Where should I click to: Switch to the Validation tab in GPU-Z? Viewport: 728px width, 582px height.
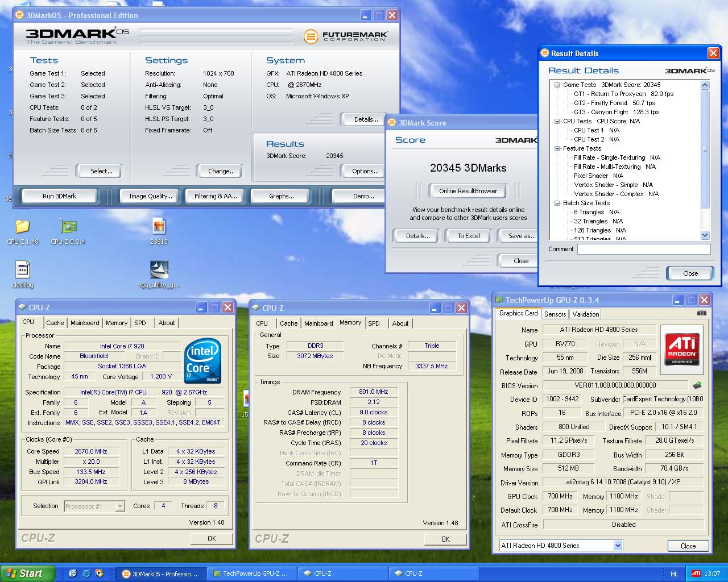[586, 314]
